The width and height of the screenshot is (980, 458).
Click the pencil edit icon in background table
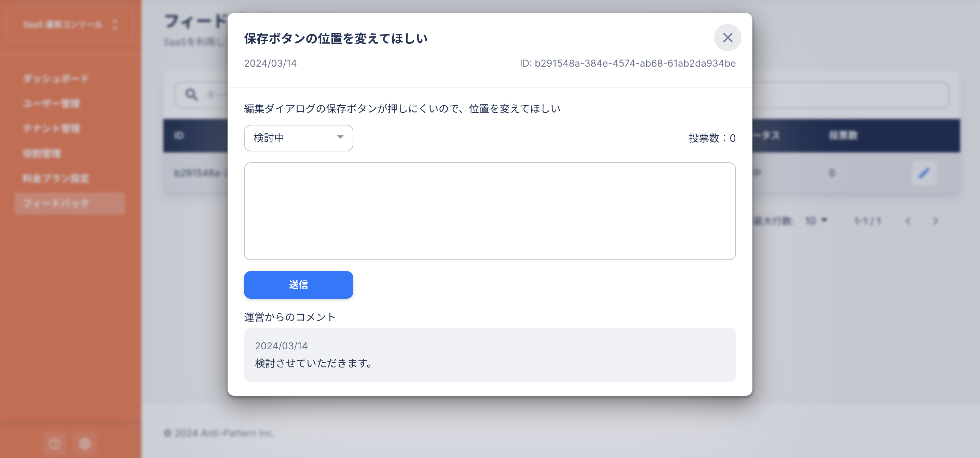click(924, 173)
